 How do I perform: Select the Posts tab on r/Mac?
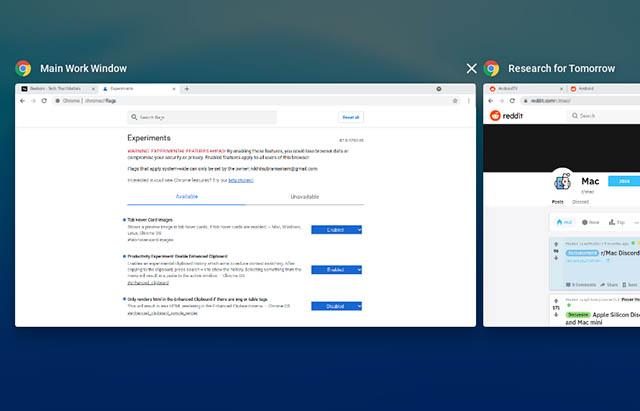click(x=558, y=202)
